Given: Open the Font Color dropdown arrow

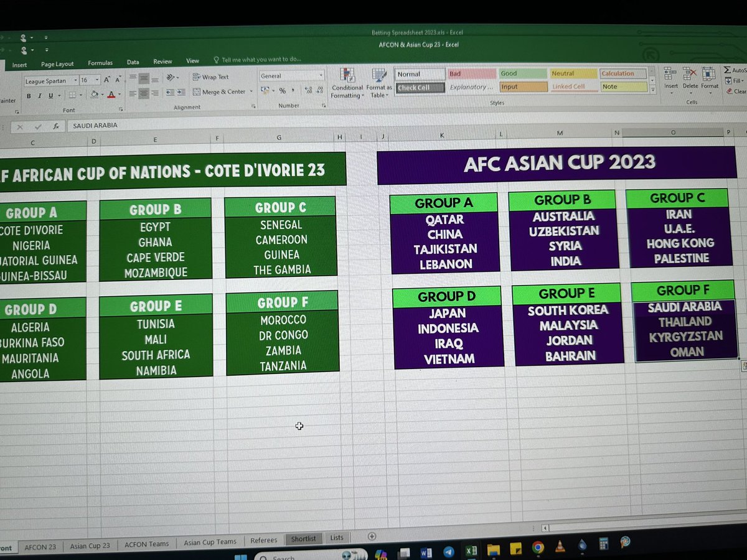Looking at the screenshot, I should pyautogui.click(x=119, y=95).
